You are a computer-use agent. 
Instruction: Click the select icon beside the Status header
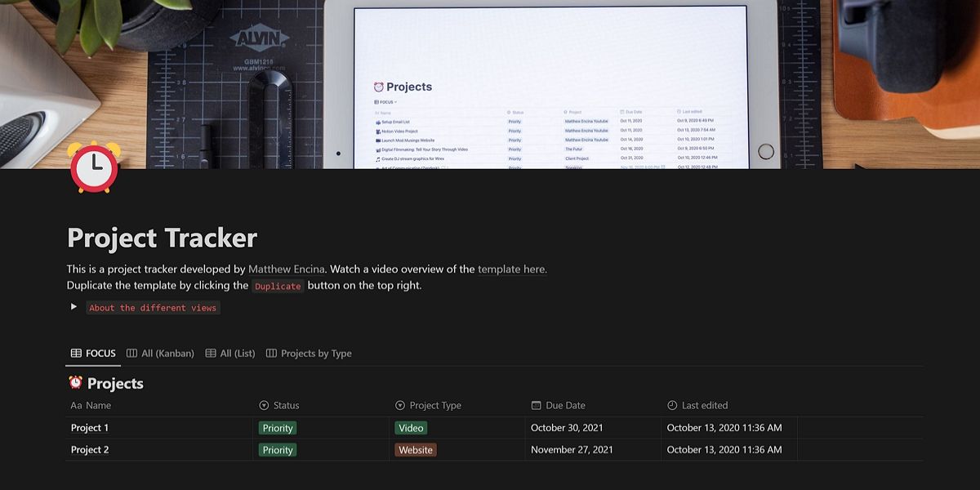263,405
